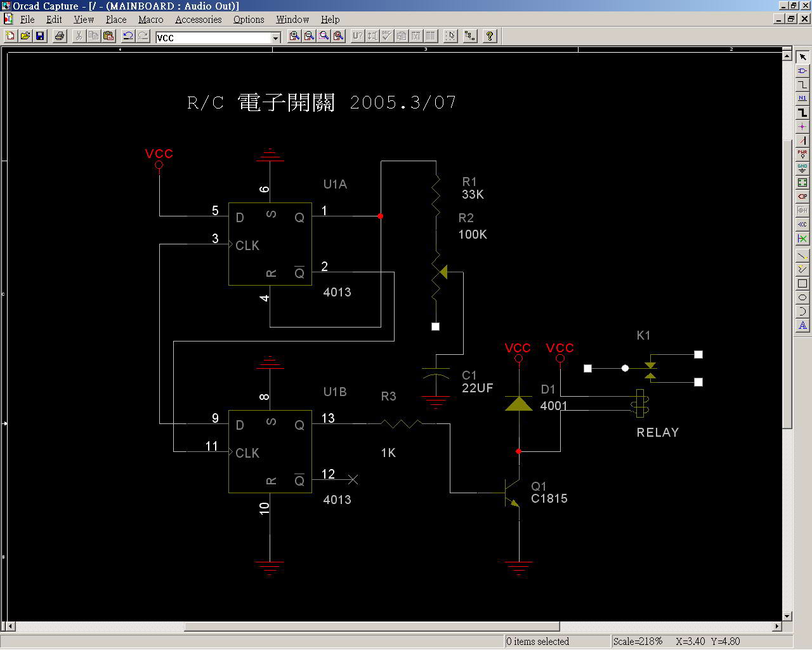Select the D1 4001 diode symbol
Viewport: 812px width, 650px height.
point(519,404)
